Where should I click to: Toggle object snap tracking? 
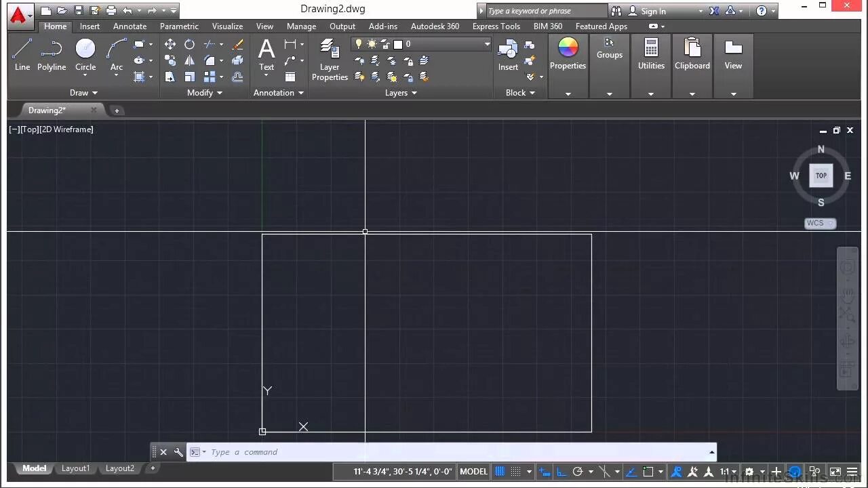tap(631, 472)
